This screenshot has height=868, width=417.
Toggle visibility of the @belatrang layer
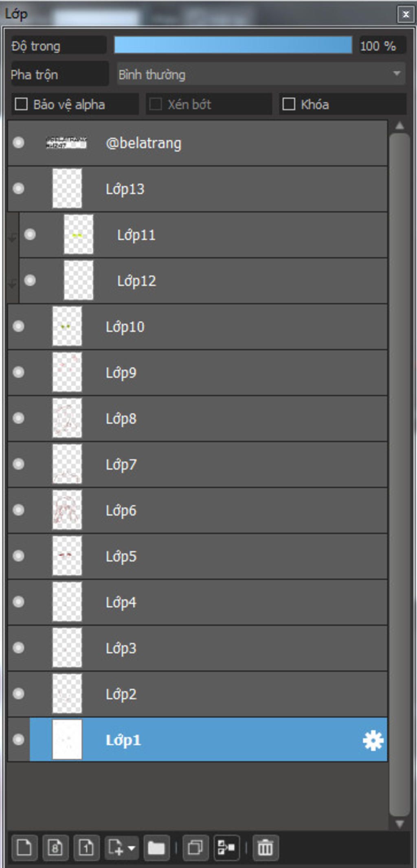tap(18, 142)
